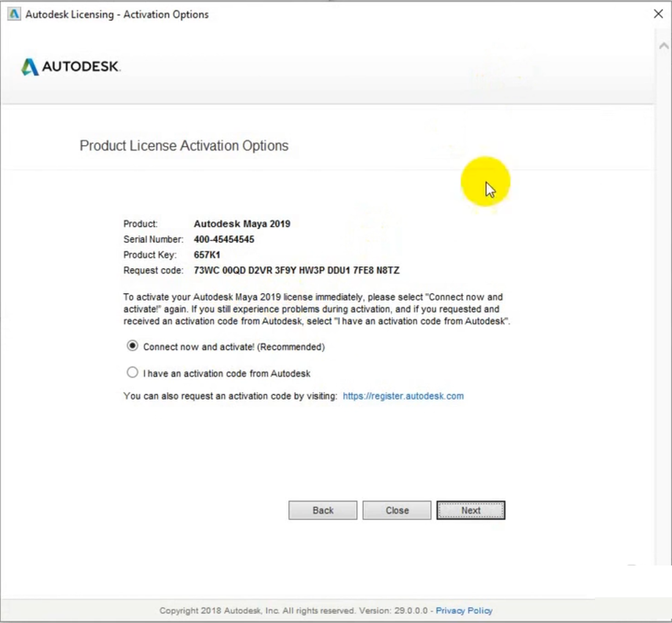This screenshot has height=623, width=672.
Task: Click the window title "Autodesk Licensing - Activation Options"
Action: click(x=117, y=15)
